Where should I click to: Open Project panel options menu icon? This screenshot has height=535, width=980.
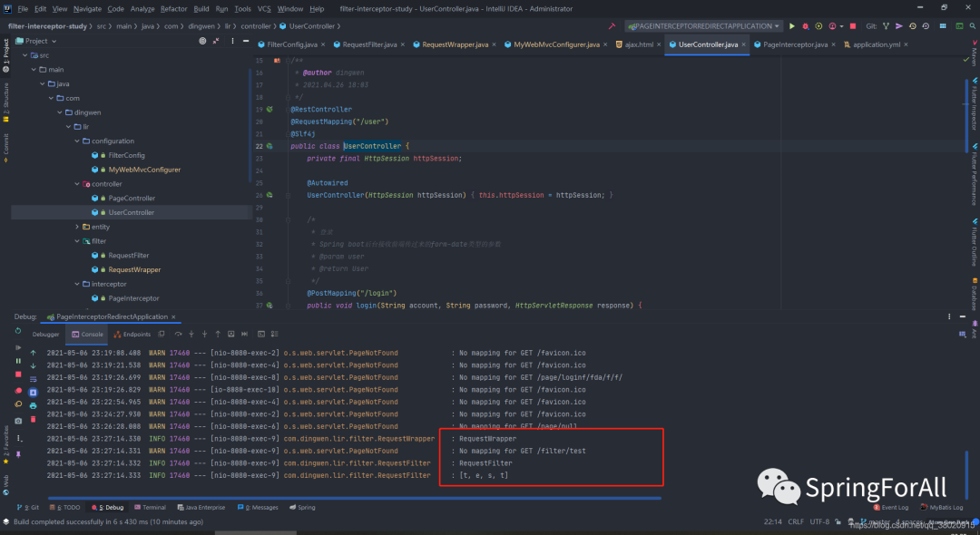point(232,41)
